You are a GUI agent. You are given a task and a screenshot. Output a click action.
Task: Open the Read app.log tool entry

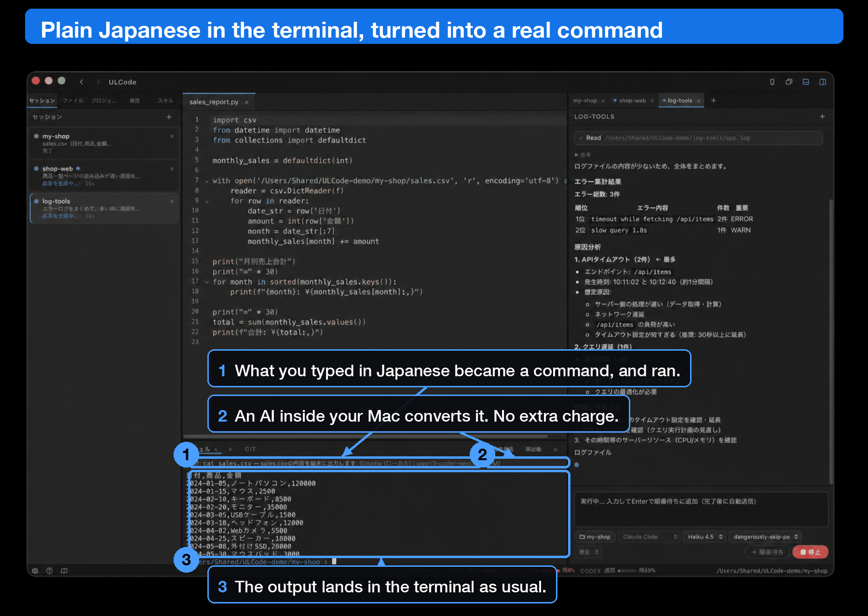coord(698,138)
